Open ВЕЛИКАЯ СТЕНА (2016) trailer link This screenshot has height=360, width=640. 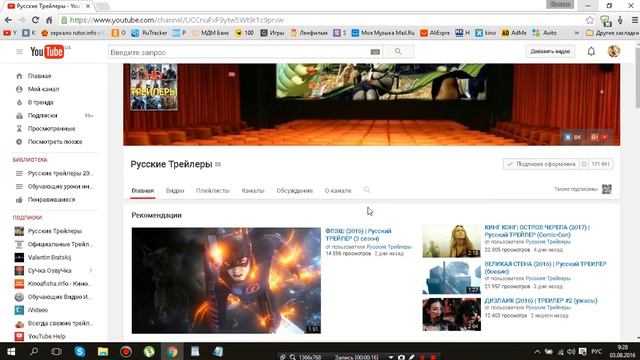click(545, 268)
